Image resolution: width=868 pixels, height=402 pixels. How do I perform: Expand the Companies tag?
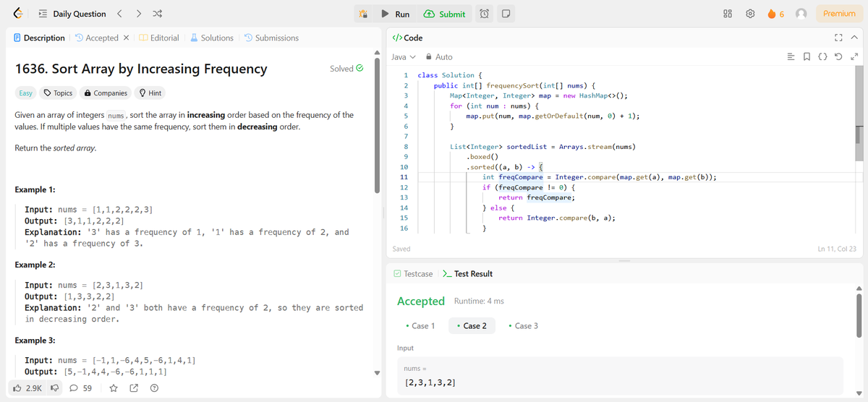106,93
